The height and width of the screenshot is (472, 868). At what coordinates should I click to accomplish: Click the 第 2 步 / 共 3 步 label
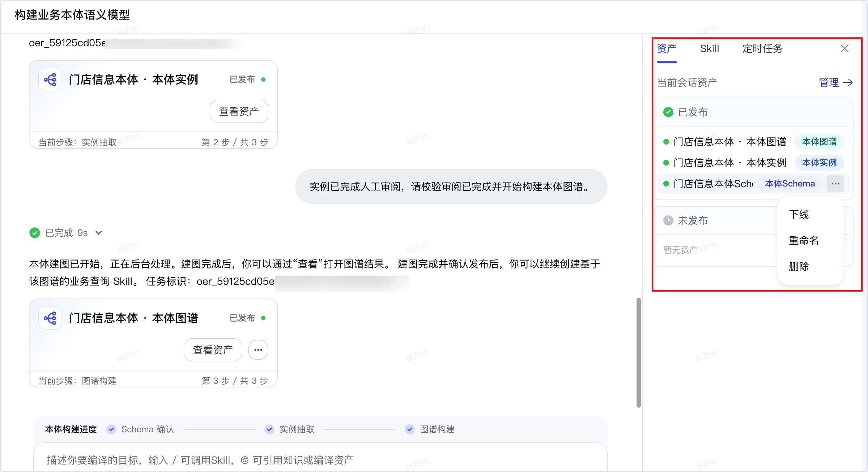pos(235,142)
